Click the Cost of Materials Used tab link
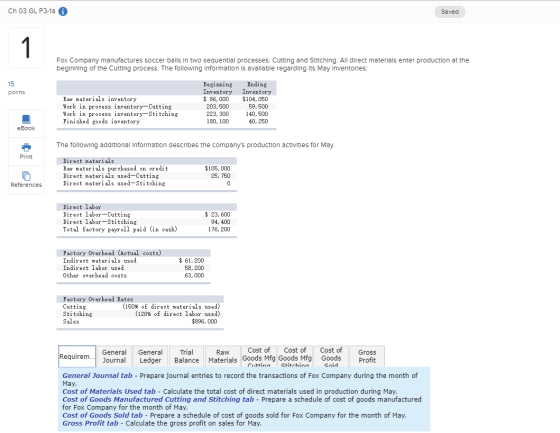The image size is (560, 433). [109, 392]
